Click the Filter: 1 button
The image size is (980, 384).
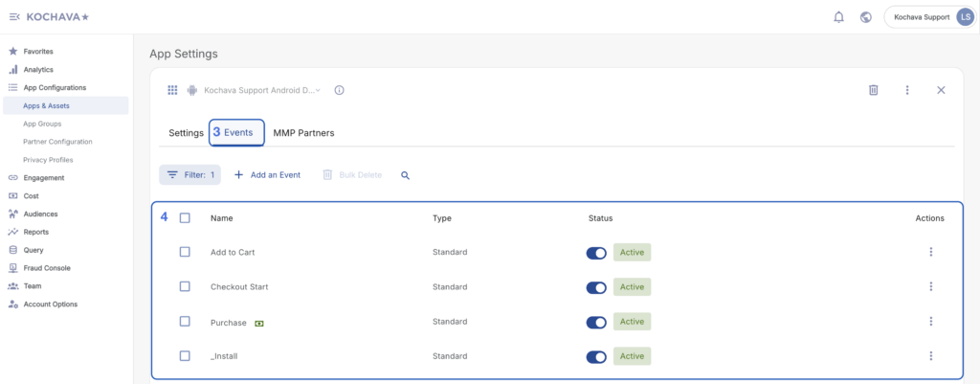pos(189,175)
